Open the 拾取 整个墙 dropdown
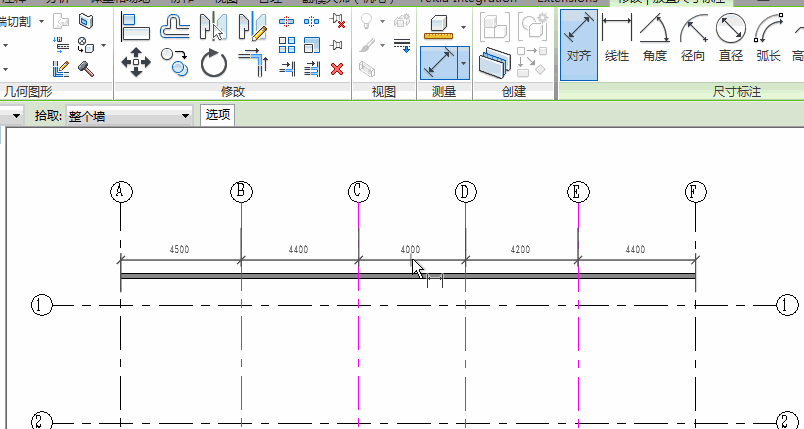 click(x=129, y=116)
